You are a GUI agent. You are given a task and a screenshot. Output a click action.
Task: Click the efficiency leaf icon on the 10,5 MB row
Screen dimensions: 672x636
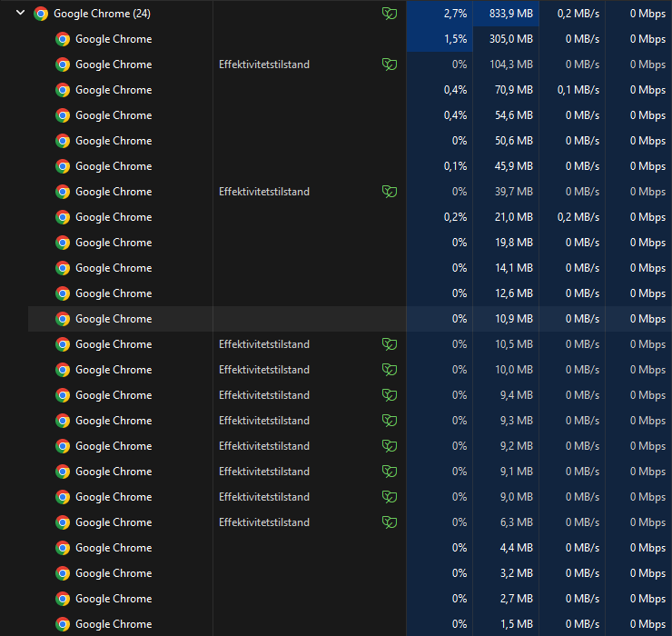pyautogui.click(x=390, y=344)
